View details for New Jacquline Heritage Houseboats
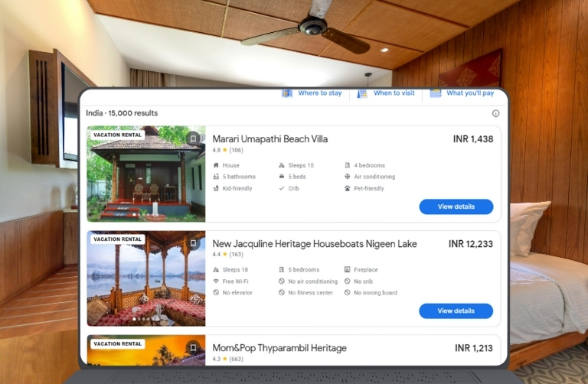588x384 pixels. [456, 311]
